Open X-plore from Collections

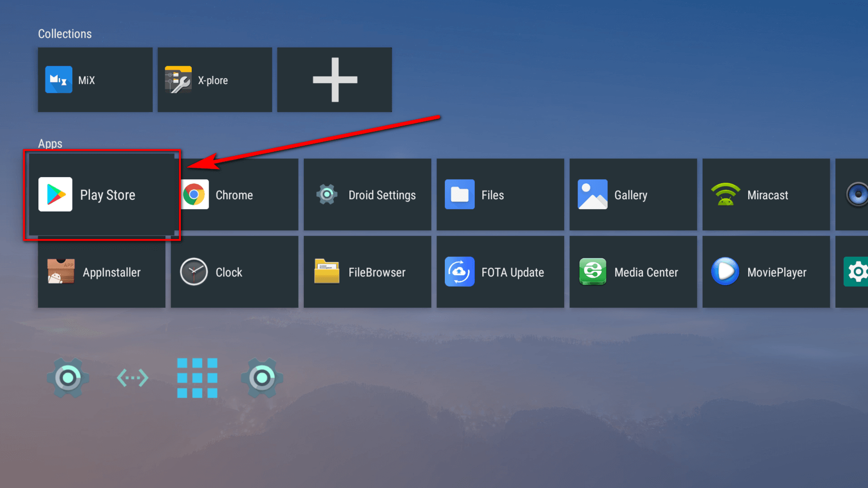point(214,80)
